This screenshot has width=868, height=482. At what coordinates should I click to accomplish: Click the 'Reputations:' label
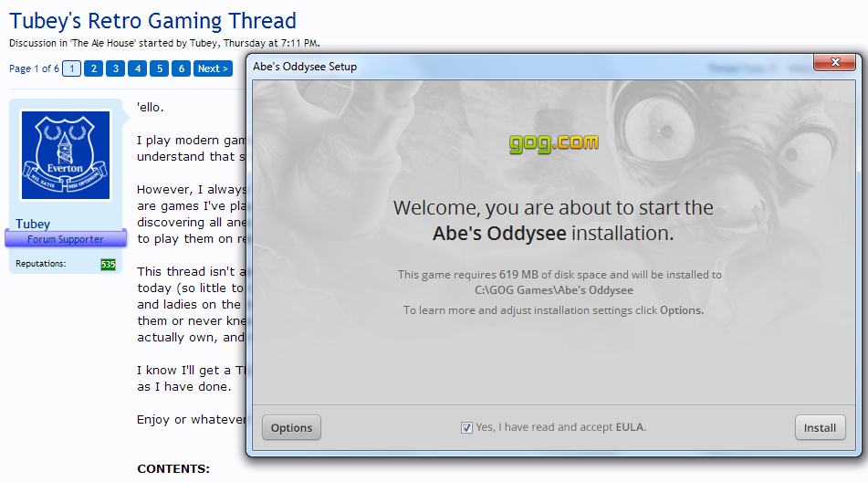pos(40,264)
